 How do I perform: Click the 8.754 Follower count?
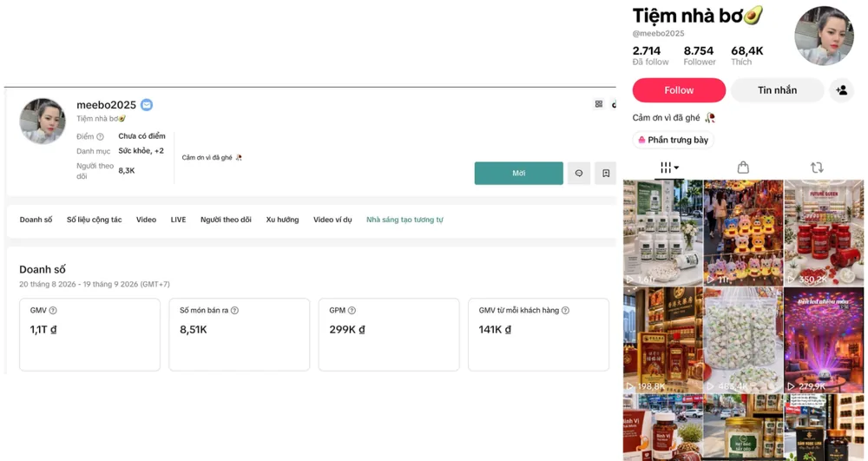(x=699, y=56)
